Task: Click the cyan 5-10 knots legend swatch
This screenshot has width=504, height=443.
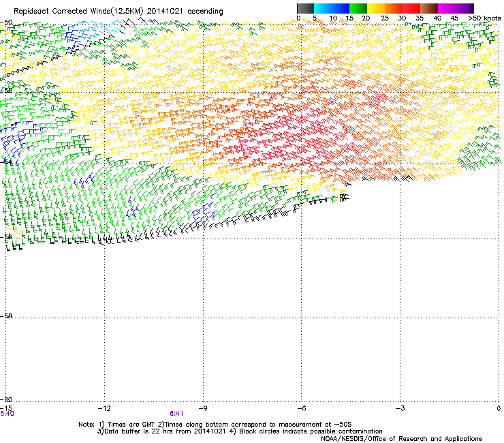Action: pyautogui.click(x=323, y=8)
